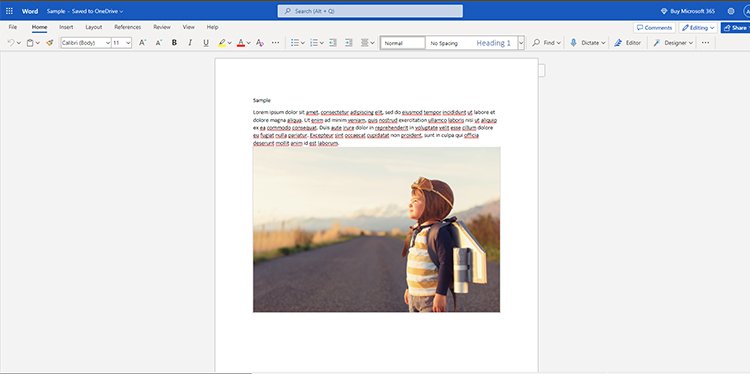
Task: Click the Shrink Font icon
Action: [159, 43]
